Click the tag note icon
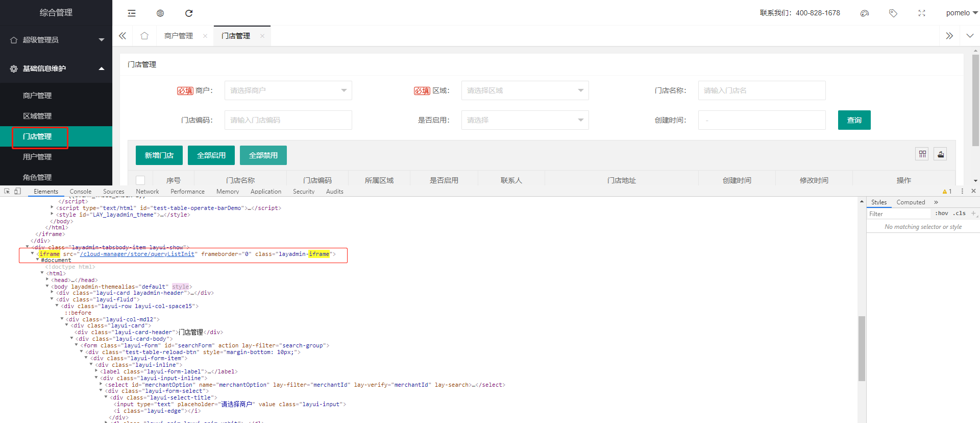This screenshot has width=980, height=423. pos(893,13)
